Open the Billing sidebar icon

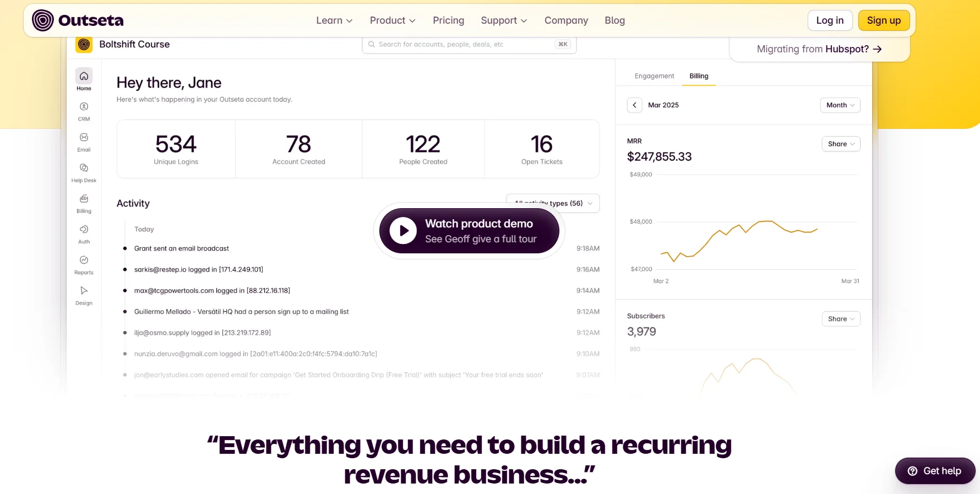(x=84, y=199)
